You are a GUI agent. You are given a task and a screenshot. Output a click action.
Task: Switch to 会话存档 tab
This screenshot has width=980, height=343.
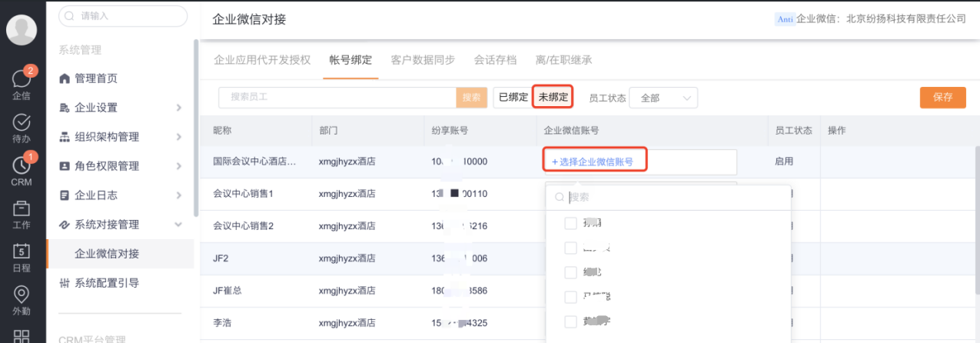pos(495,60)
